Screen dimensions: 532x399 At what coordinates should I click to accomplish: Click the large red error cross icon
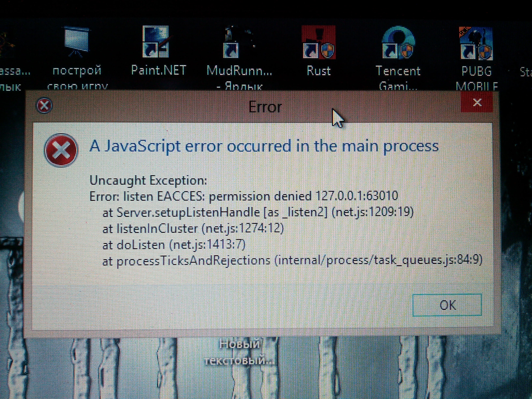(x=61, y=150)
